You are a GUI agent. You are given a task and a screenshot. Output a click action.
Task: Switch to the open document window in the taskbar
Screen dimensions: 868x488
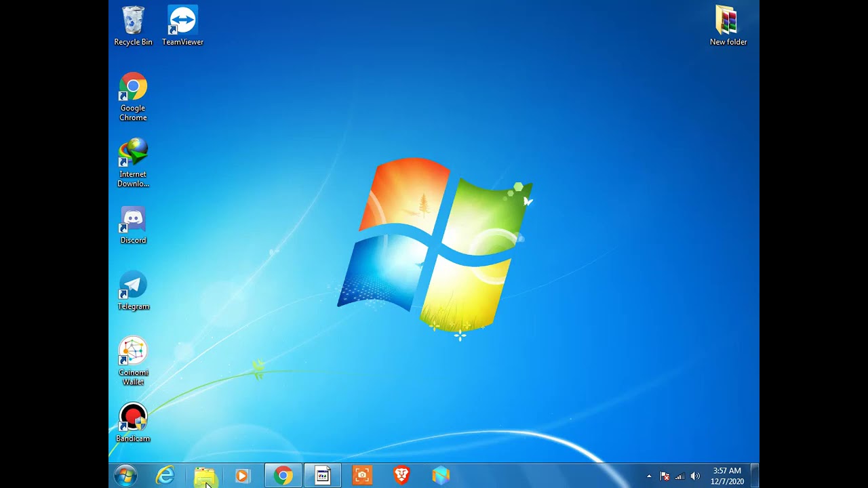click(x=323, y=476)
